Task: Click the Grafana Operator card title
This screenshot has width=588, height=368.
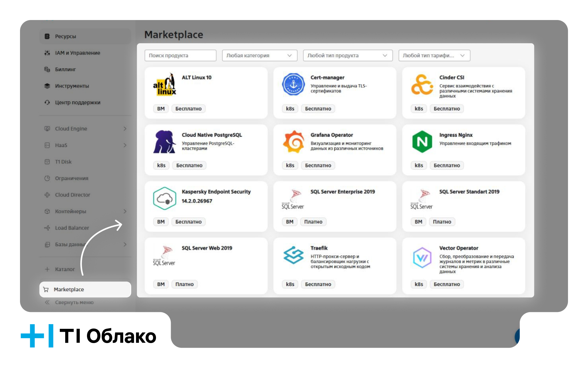Action: pyautogui.click(x=332, y=135)
